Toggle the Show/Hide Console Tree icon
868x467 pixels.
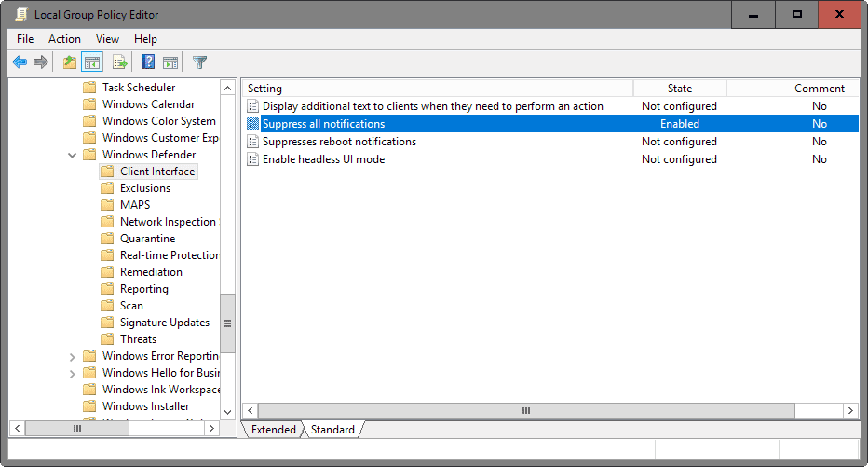coord(92,62)
